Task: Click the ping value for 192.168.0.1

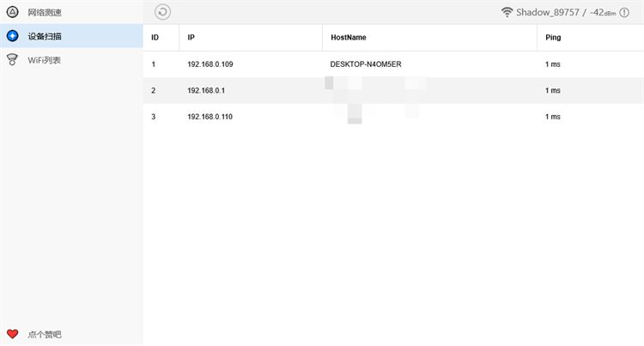Action: [553, 90]
